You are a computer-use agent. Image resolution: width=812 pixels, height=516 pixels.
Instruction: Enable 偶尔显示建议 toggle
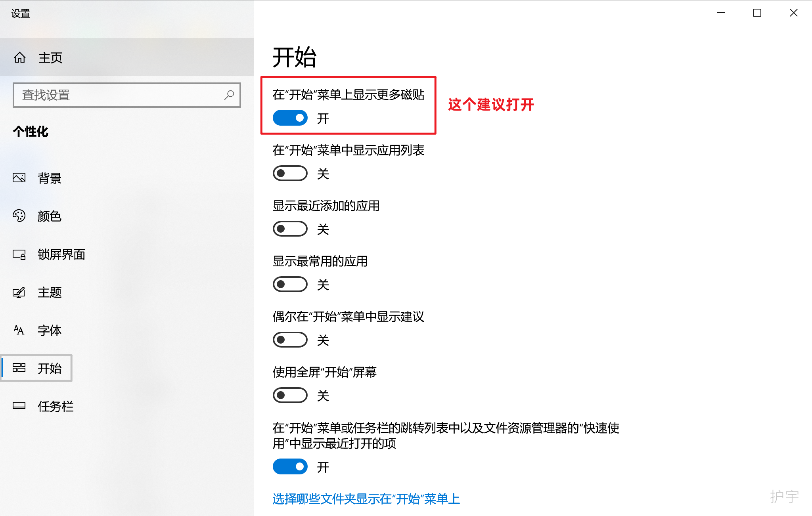[290, 340]
